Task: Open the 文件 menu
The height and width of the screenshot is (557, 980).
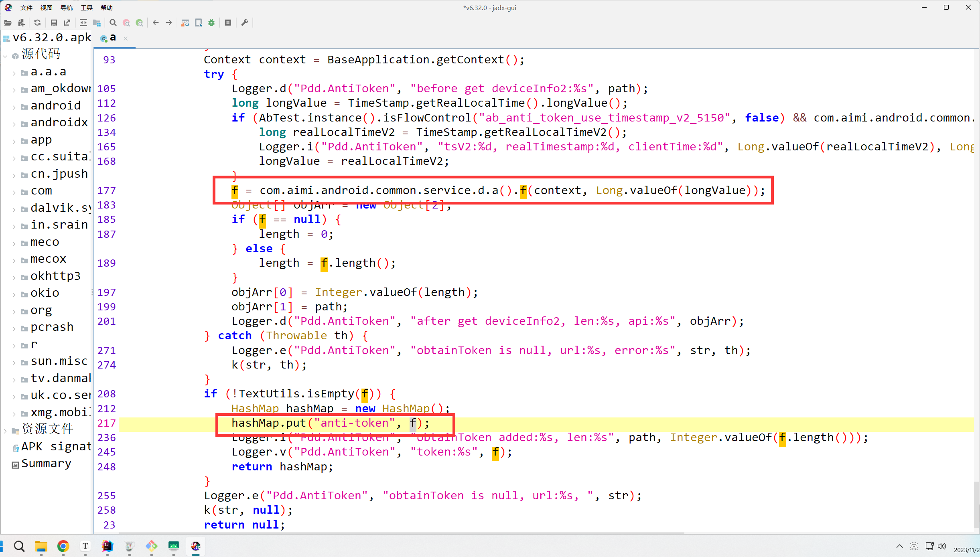Action: 26,8
